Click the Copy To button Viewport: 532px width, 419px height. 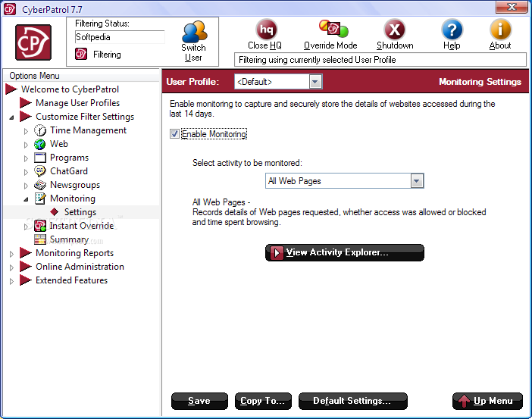pos(263,401)
